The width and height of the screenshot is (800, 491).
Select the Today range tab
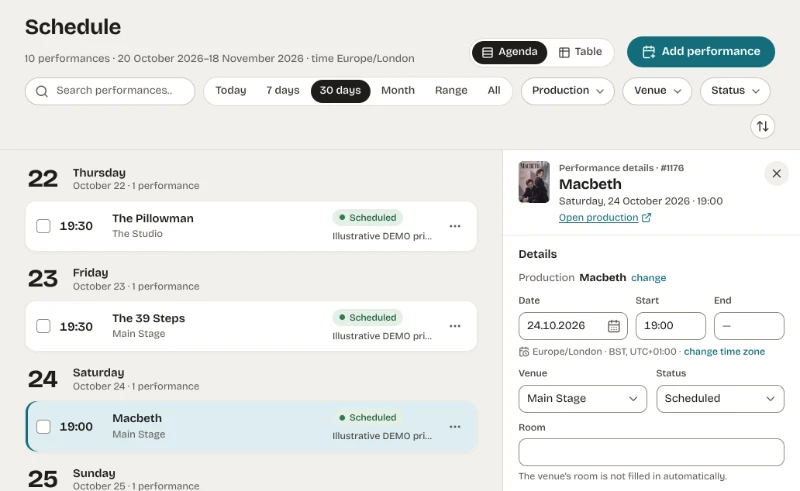coord(231,91)
